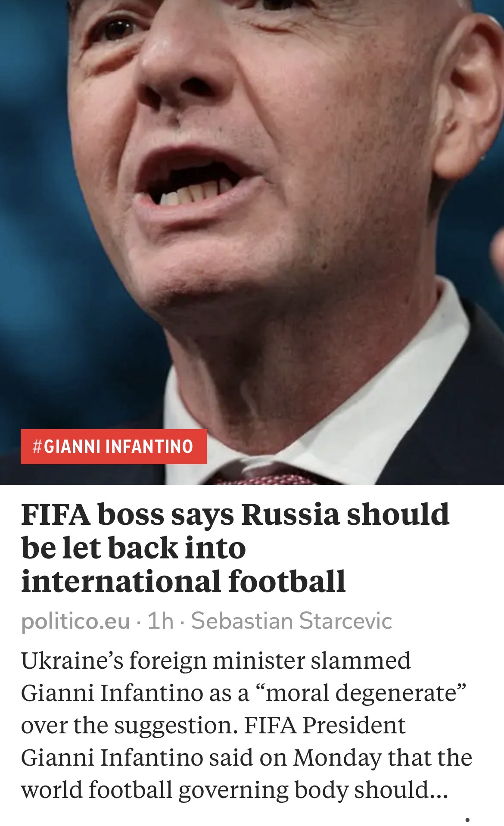Tap "Monday" in the summary text
The height and width of the screenshot is (826, 504).
[x=337, y=757]
